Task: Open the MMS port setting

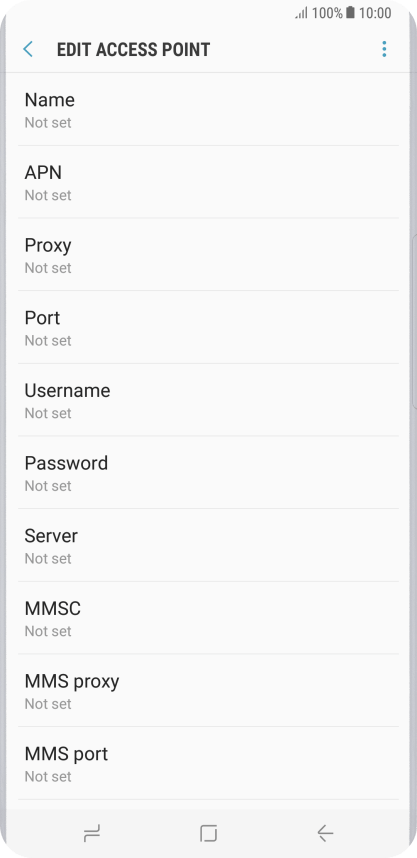Action: click(208, 763)
